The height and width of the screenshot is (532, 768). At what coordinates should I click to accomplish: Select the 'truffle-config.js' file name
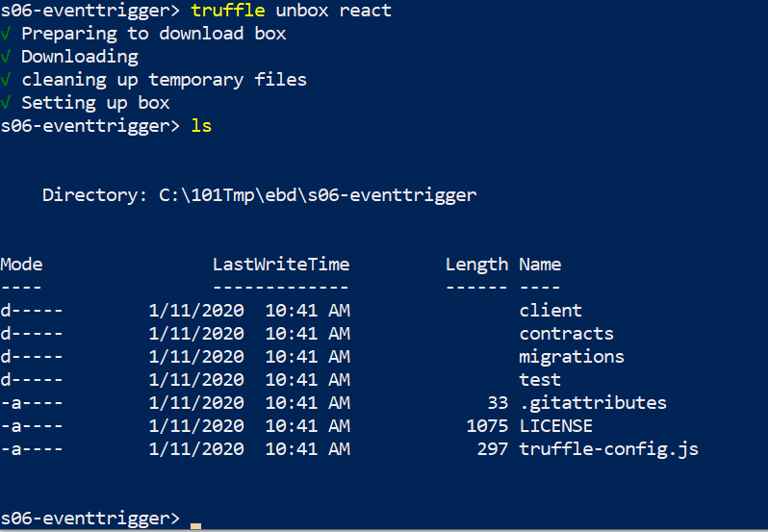pos(609,449)
